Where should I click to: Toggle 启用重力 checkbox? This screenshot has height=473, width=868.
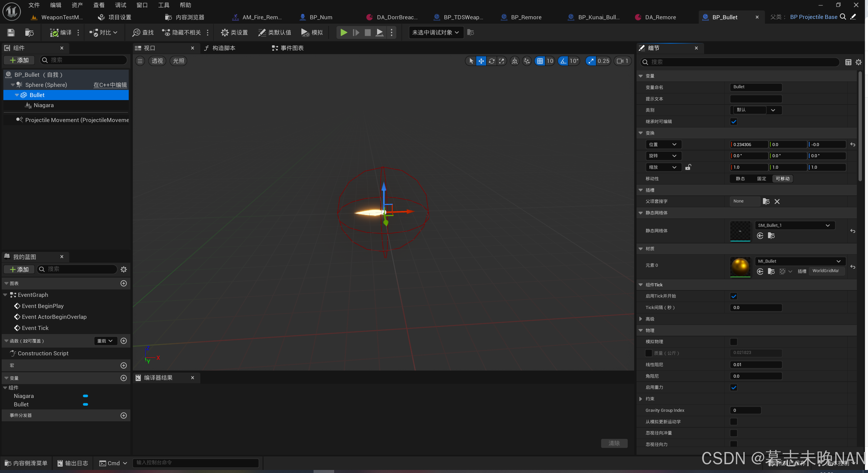pos(734,387)
